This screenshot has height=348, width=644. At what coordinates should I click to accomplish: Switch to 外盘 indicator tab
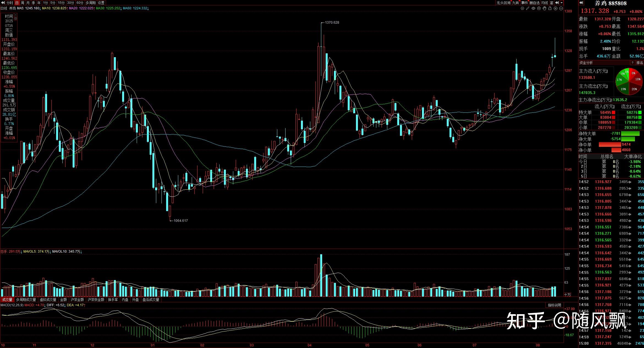(x=135, y=300)
